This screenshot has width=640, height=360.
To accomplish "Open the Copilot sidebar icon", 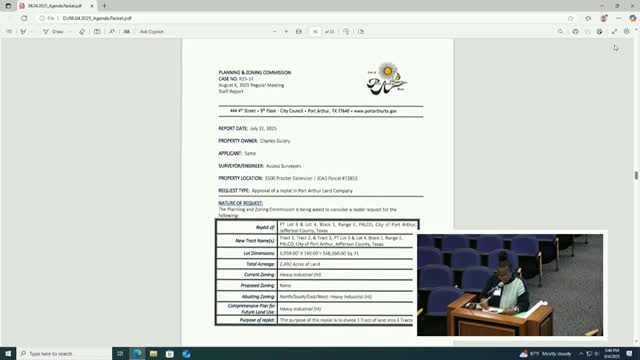I will pos(633,18).
